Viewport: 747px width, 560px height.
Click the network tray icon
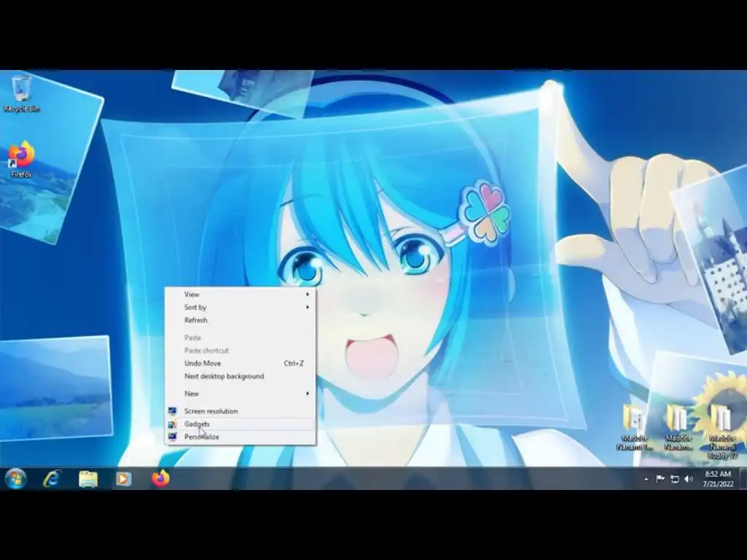[675, 479]
